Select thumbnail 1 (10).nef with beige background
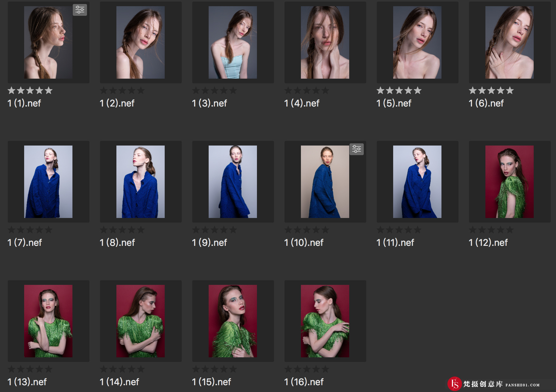 tap(325, 182)
